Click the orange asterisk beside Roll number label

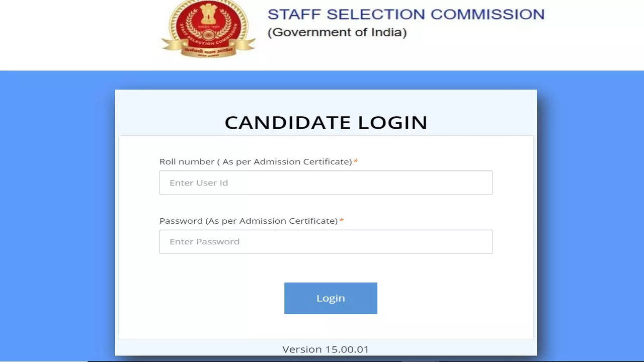tap(356, 161)
